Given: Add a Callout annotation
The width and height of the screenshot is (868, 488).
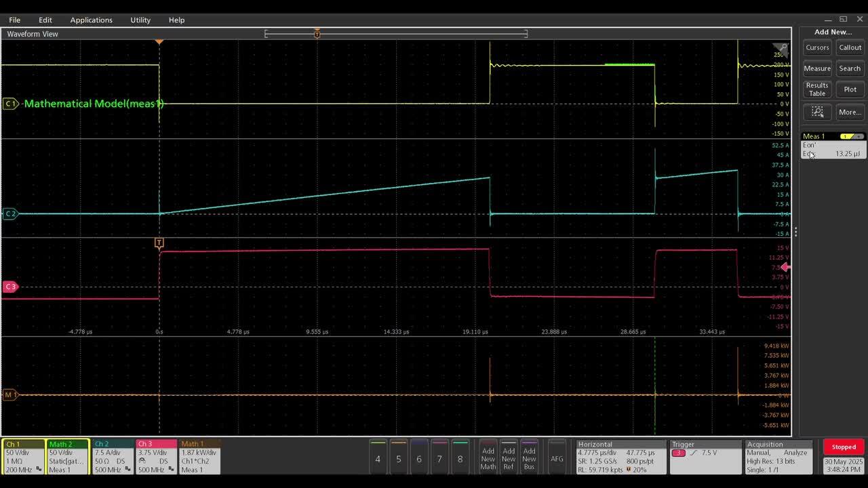Looking at the screenshot, I should pos(850,47).
